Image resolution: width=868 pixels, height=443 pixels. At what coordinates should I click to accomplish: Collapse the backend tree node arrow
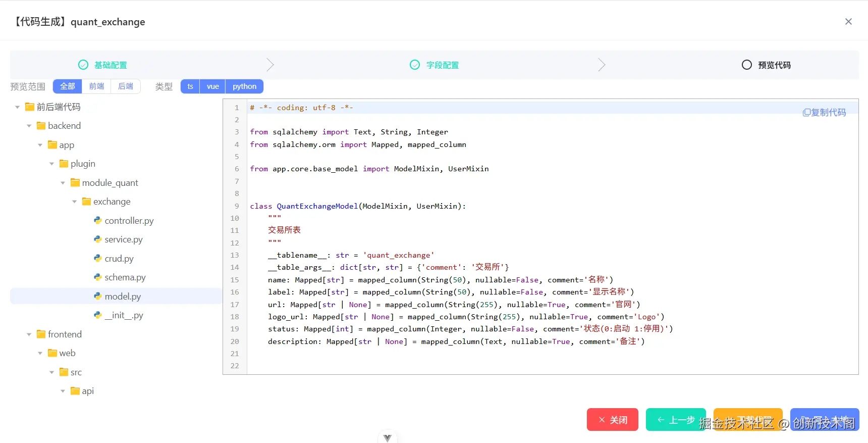pos(29,126)
